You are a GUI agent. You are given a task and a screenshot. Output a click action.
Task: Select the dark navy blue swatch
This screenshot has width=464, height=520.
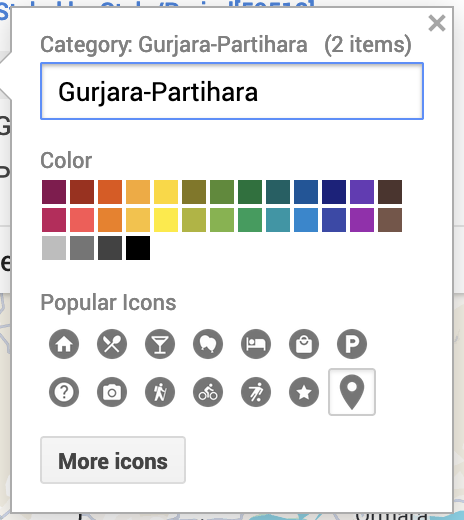[x=334, y=192]
